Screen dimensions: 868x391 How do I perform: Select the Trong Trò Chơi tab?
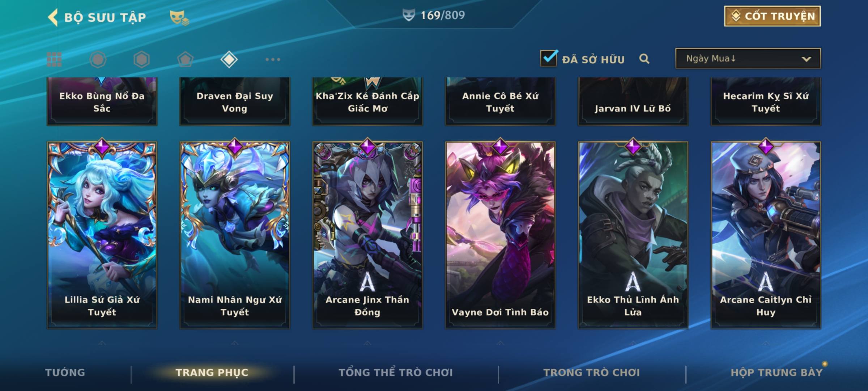click(592, 373)
